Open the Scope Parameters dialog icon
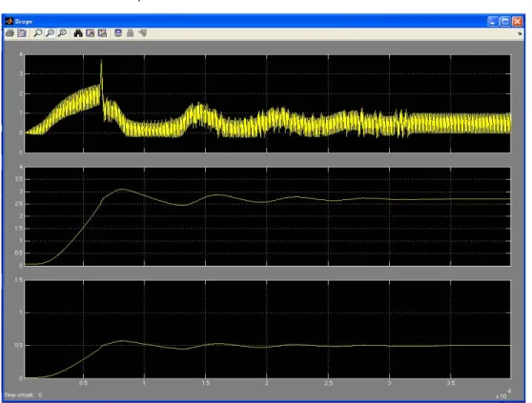Image resolution: width=532 pixels, height=403 pixels. 22,33
